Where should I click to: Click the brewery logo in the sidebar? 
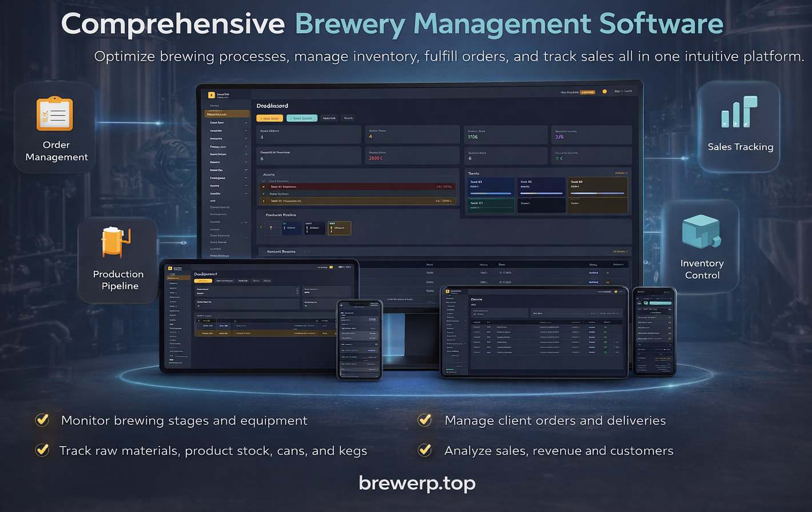[212, 95]
